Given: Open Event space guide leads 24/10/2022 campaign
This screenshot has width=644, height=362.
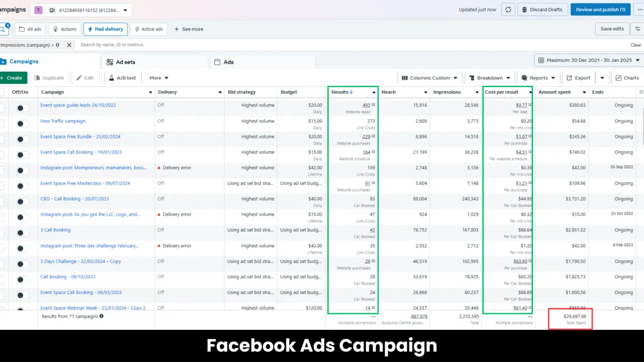Looking at the screenshot, I should click(x=78, y=105).
